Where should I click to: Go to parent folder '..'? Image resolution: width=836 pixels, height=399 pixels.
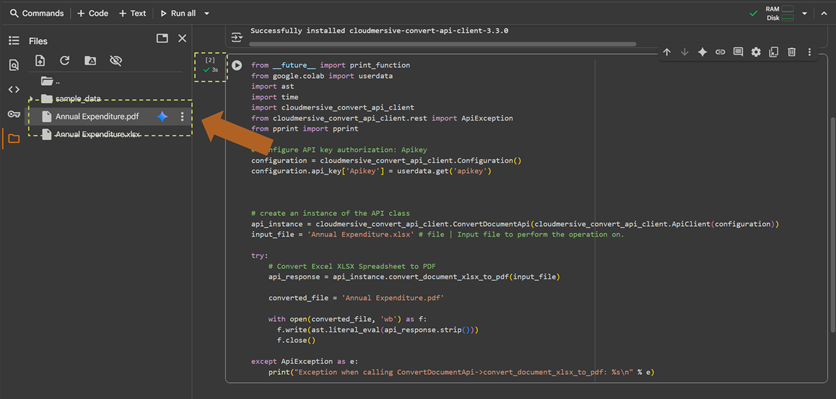[51, 81]
